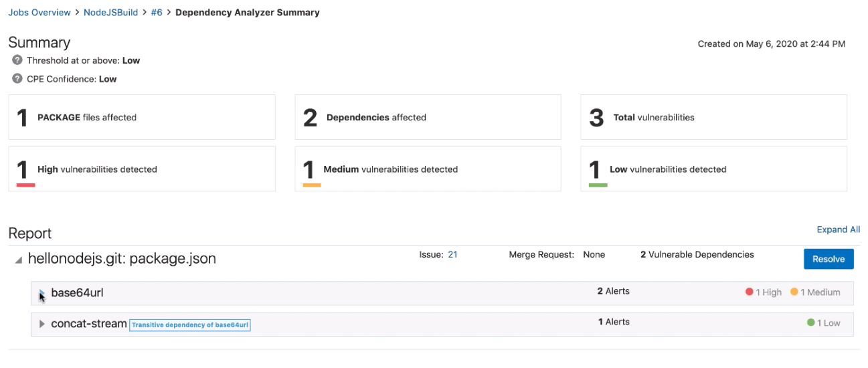Viewport: 868px width, 368px height.
Task: Click help icon beside CPE Confidence
Action: coord(17,79)
